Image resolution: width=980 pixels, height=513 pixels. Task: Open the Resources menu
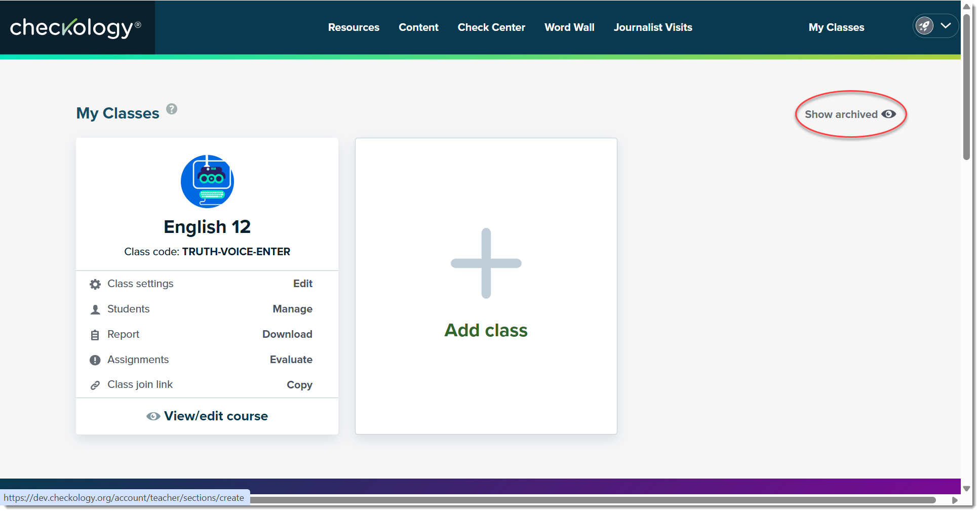coord(354,27)
